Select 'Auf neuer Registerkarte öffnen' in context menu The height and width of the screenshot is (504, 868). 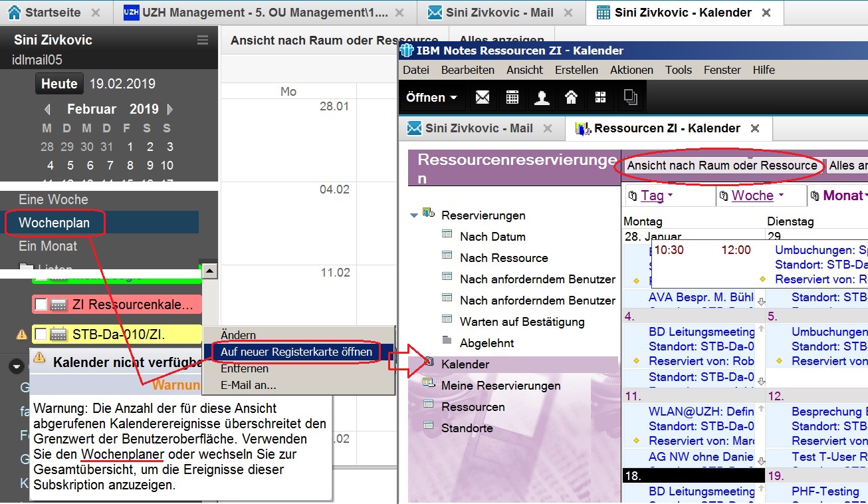296,352
